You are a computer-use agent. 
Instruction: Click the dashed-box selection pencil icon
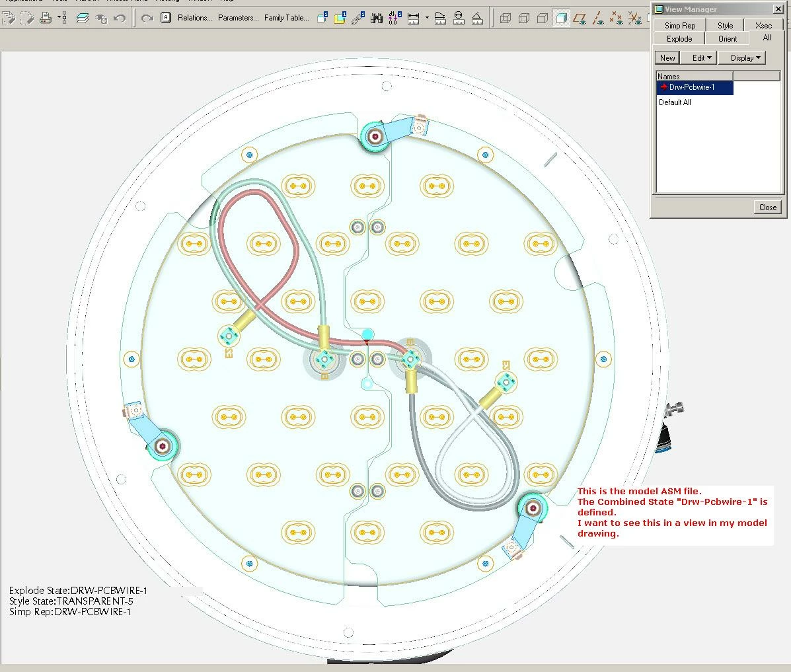click(27, 18)
